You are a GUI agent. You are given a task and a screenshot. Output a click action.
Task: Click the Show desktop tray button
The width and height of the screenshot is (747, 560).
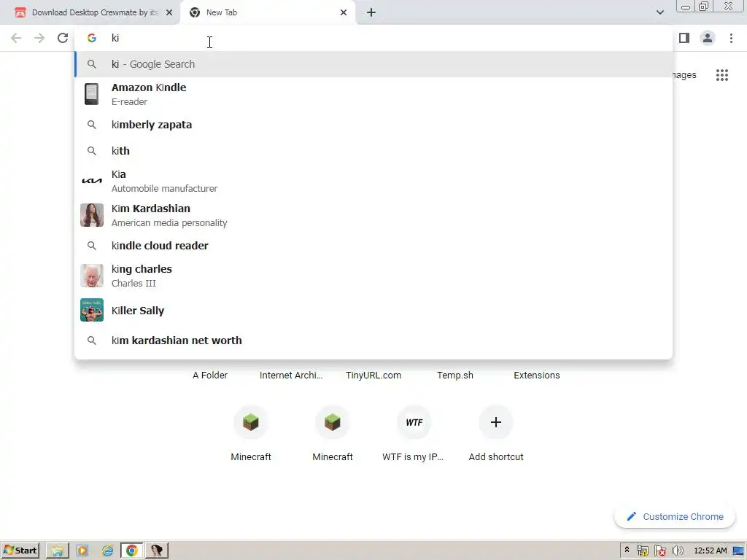(x=739, y=551)
